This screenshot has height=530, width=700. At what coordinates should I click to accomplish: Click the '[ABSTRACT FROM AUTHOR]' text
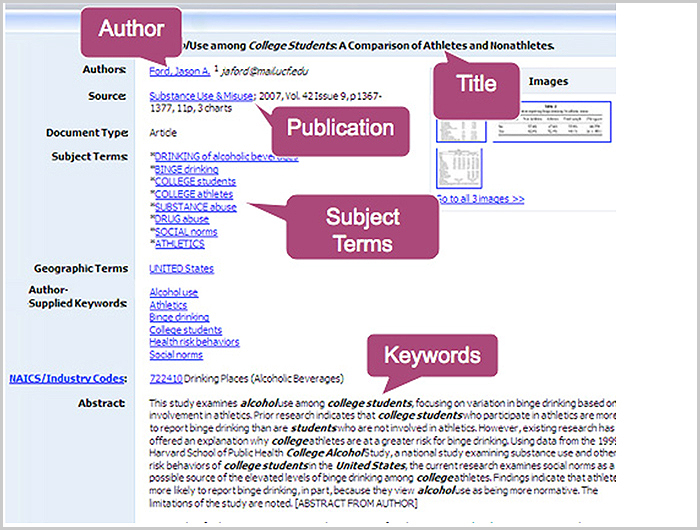(x=356, y=504)
